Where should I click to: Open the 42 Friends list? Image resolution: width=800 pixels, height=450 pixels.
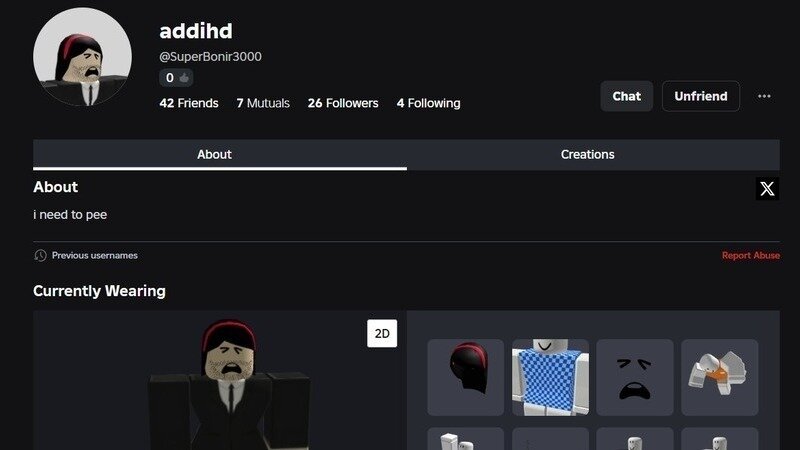point(189,103)
